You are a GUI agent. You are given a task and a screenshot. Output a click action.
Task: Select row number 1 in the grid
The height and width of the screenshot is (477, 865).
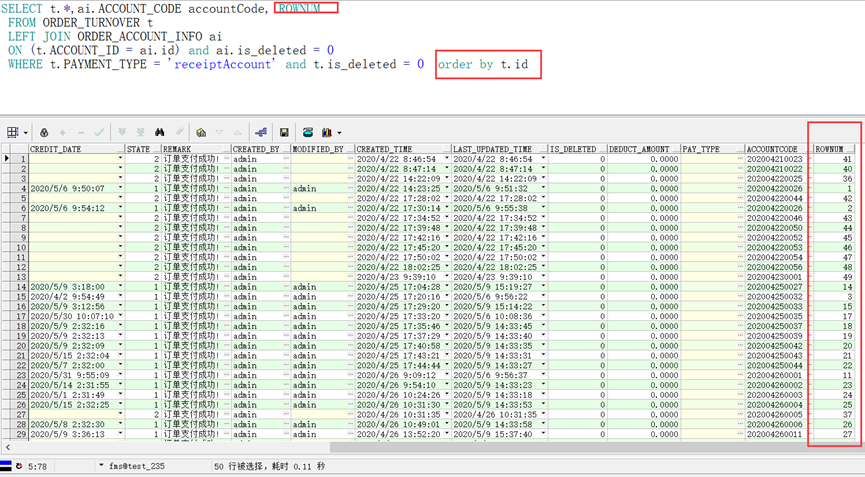[x=20, y=159]
